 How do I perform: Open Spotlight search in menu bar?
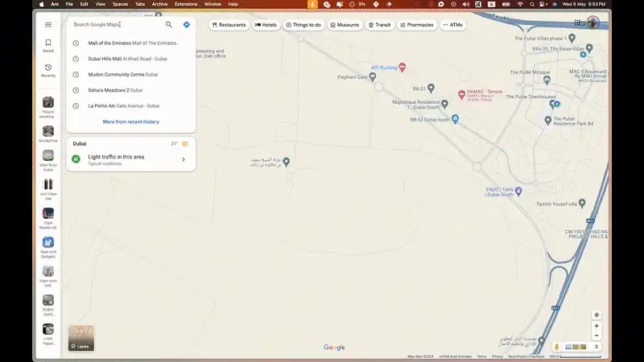point(532,4)
